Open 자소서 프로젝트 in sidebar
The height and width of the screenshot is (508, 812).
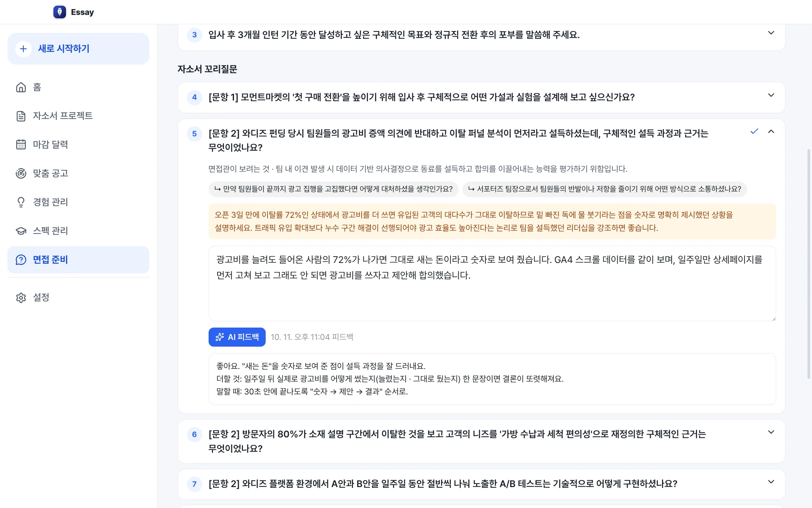point(78,116)
